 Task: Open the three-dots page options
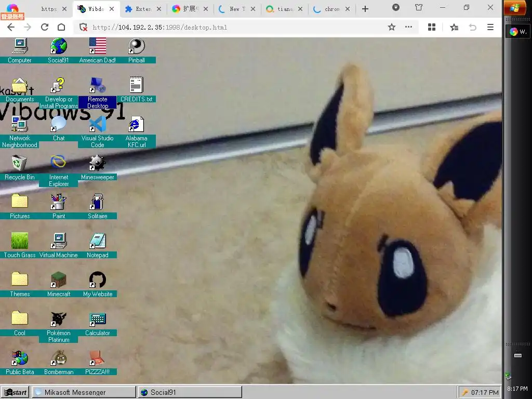click(408, 27)
